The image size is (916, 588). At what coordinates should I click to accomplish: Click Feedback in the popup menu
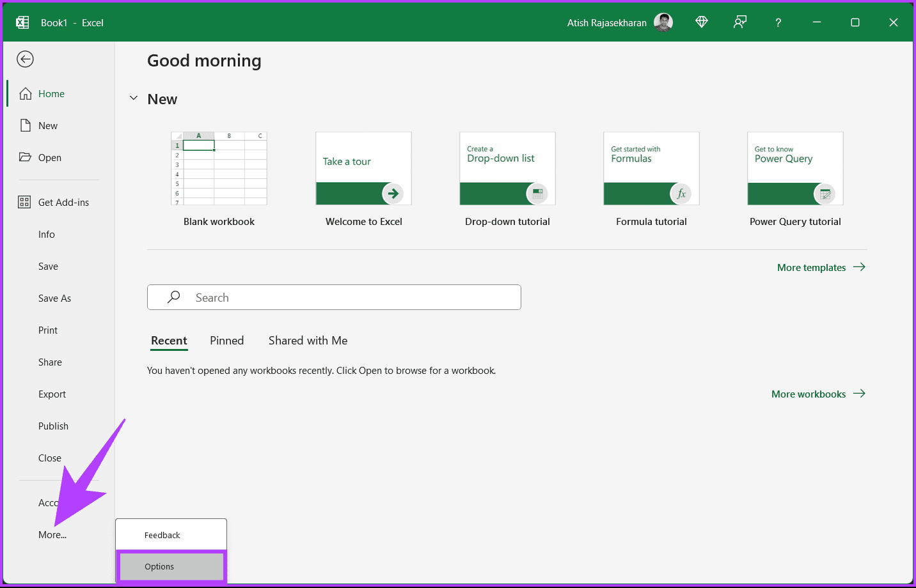tap(162, 534)
